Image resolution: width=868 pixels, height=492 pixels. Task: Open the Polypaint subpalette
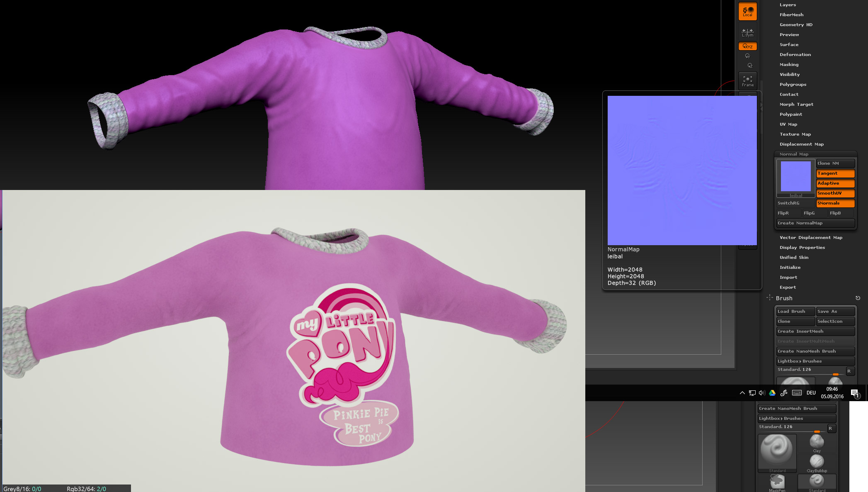tap(791, 114)
